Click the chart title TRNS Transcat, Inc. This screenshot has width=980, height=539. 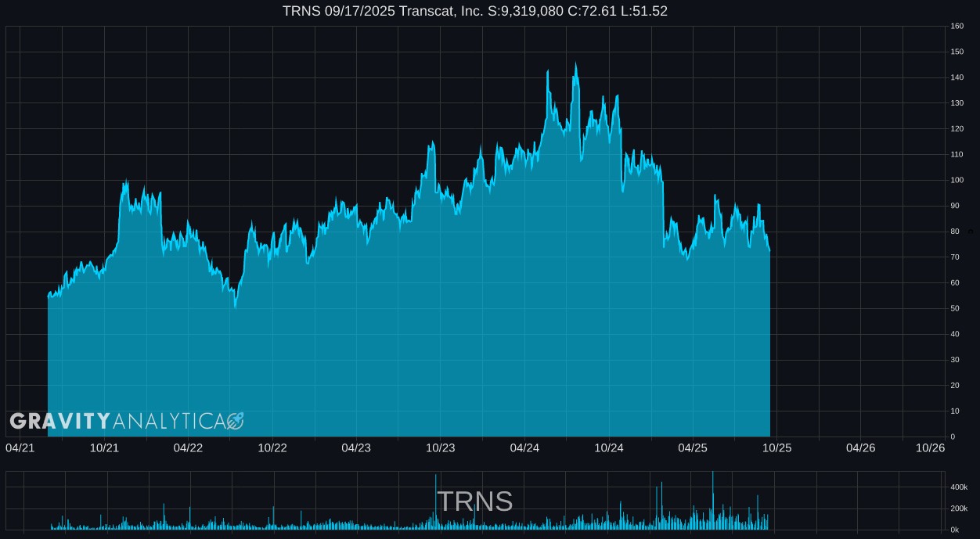(x=475, y=11)
